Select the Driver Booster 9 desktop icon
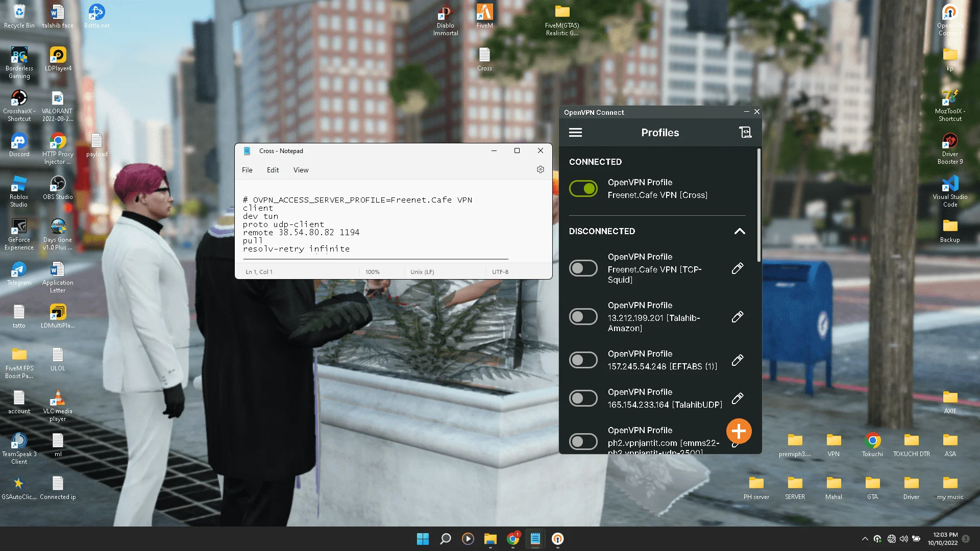Screen dimensions: 980x551 (x=950, y=149)
